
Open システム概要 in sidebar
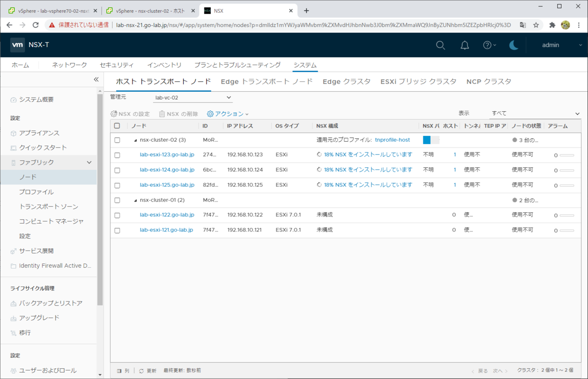pos(36,100)
